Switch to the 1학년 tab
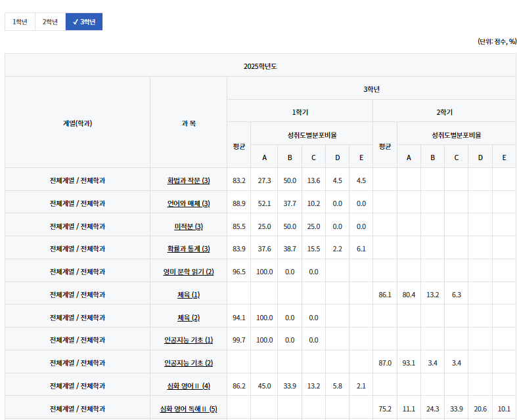This screenshot has width=517, height=420. point(20,22)
